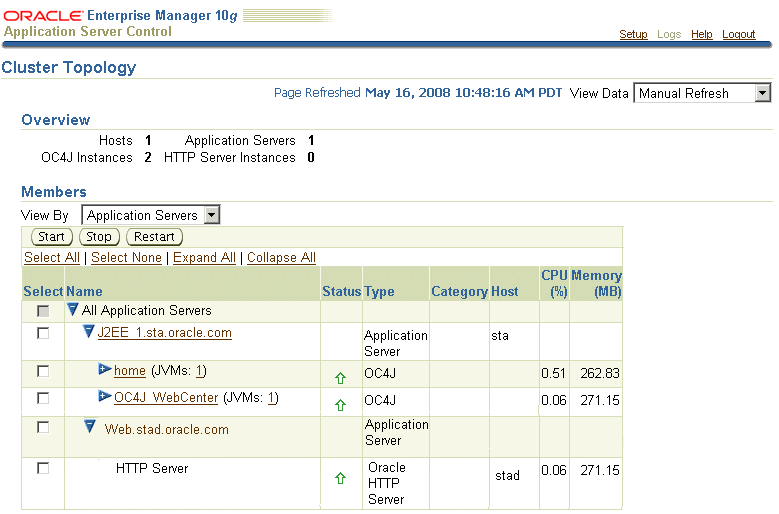This screenshot has width=779, height=514.
Task: Check the home OC4J row checkbox
Action: click(x=43, y=371)
